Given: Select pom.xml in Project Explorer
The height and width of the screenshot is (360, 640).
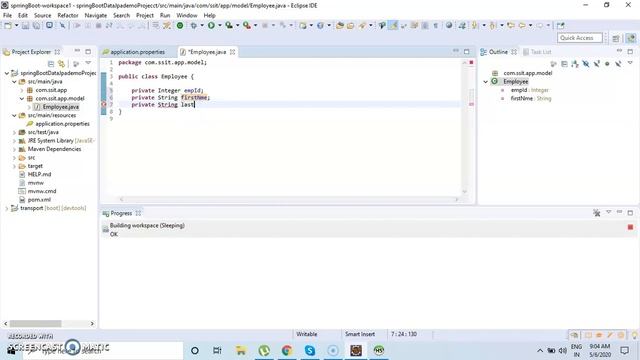Looking at the screenshot, I should point(39,200).
